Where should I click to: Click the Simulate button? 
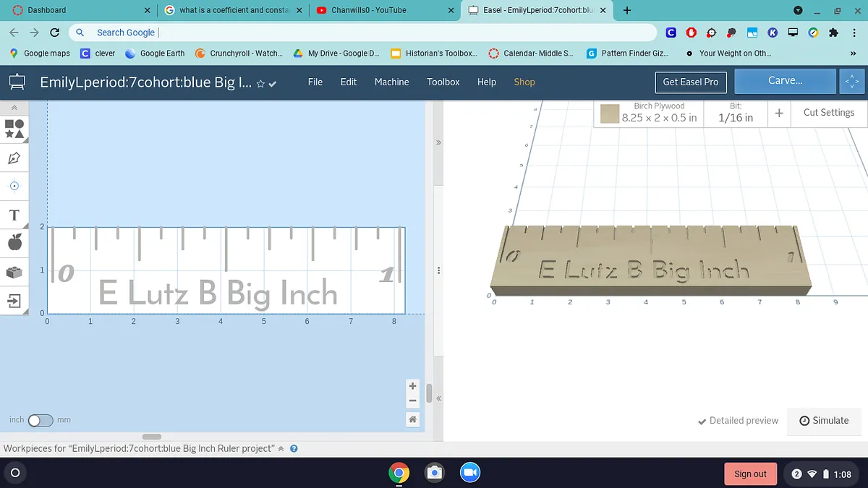824,421
